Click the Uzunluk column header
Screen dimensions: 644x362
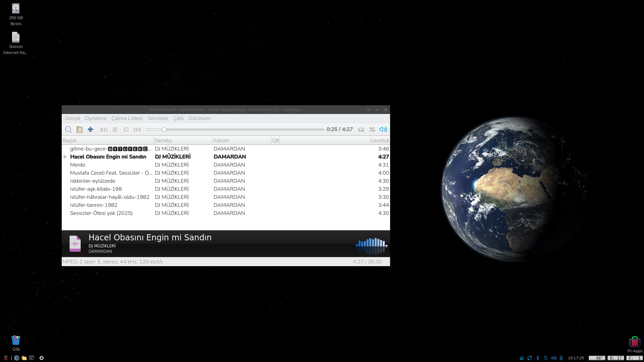tap(379, 140)
